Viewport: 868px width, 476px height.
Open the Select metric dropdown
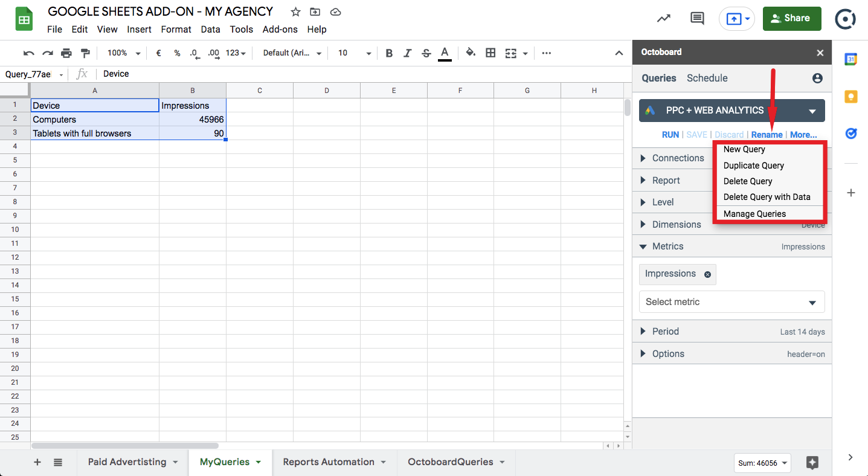click(x=732, y=302)
